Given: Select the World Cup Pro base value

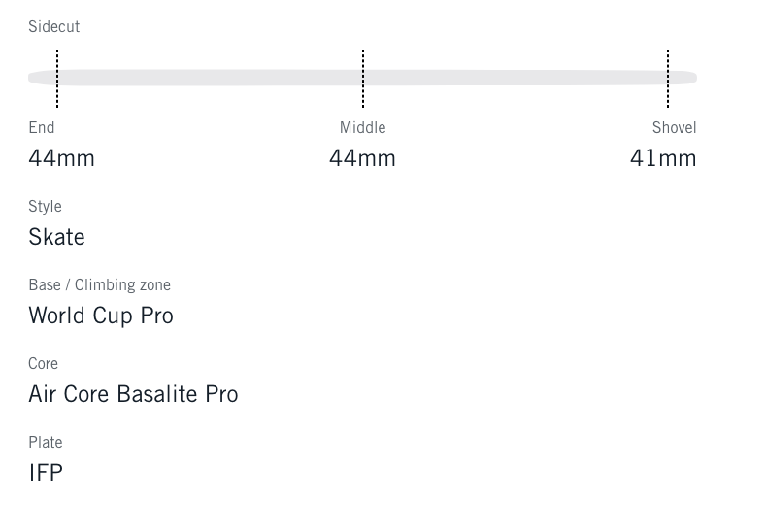Looking at the screenshot, I should (101, 316).
